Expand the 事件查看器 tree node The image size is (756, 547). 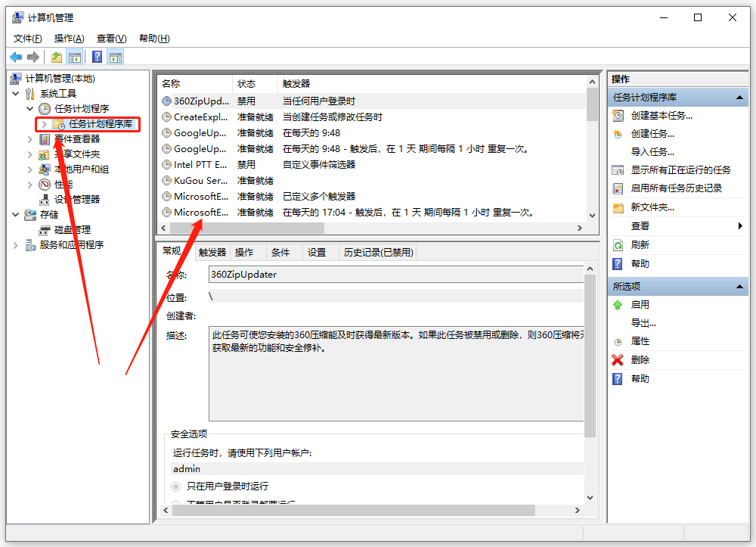[30, 139]
